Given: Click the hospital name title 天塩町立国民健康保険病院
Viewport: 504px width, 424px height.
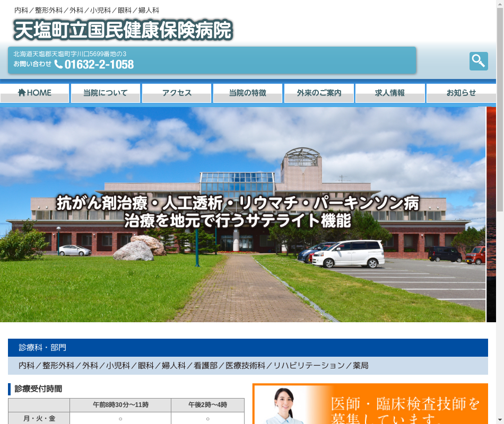Looking at the screenshot, I should pyautogui.click(x=123, y=30).
